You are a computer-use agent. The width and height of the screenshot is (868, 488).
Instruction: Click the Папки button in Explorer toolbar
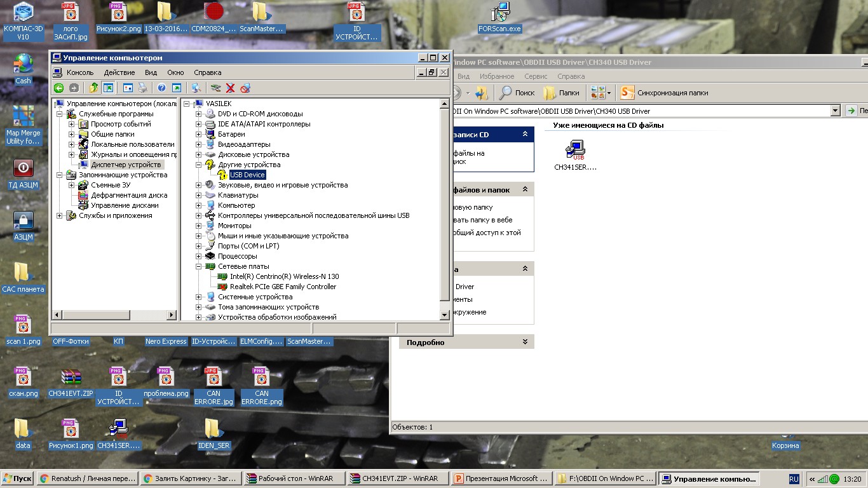[562, 93]
